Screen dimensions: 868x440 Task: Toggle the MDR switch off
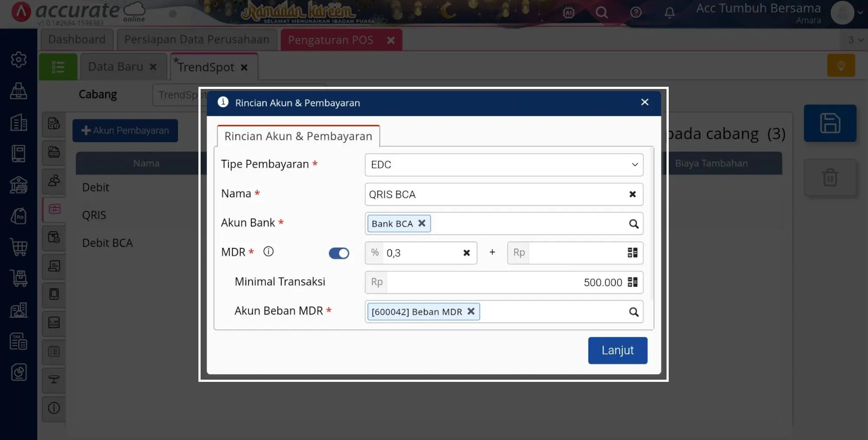click(x=339, y=253)
